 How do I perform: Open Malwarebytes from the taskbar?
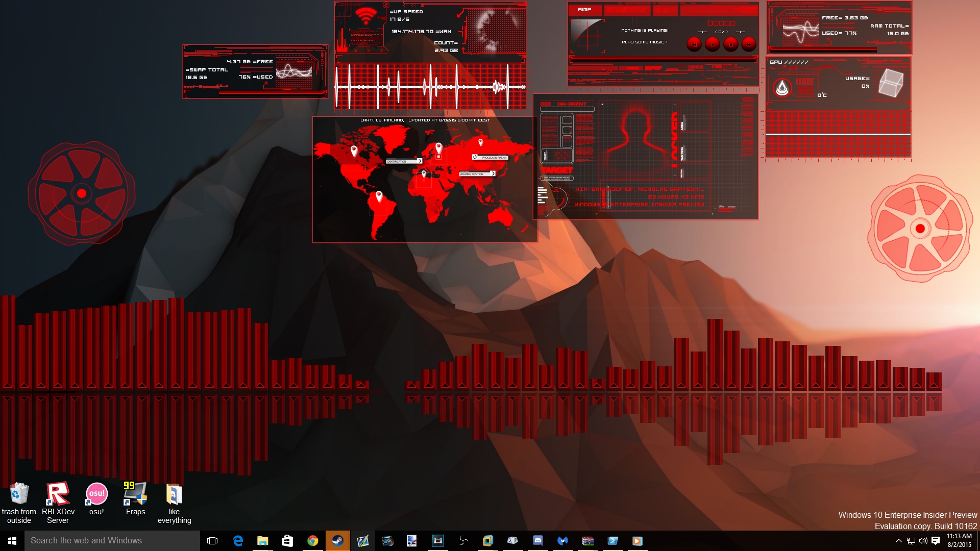563,540
